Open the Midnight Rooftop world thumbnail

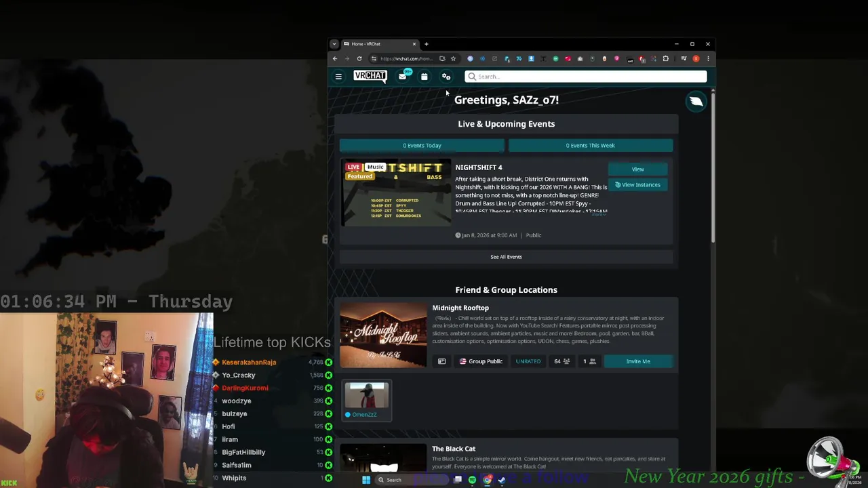[x=383, y=335]
